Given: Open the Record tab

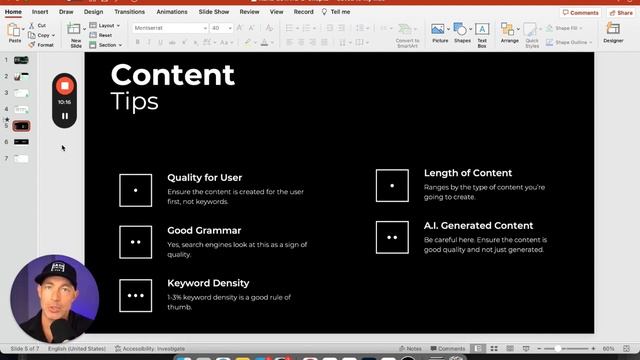Looking at the screenshot, I should click(304, 12).
